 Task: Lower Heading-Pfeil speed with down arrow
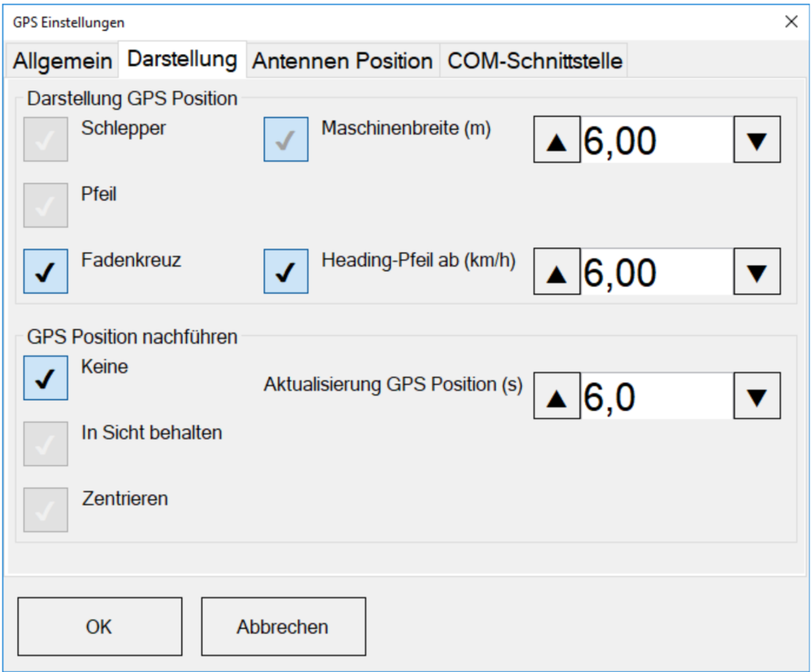[757, 272]
